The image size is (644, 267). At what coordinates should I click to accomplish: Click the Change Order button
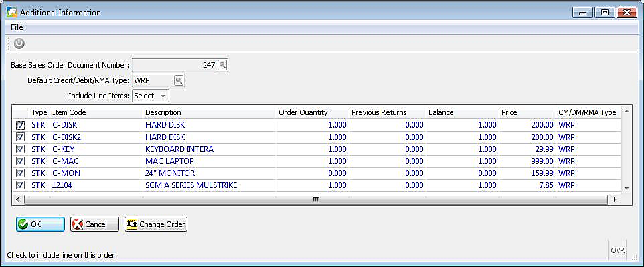156,224
